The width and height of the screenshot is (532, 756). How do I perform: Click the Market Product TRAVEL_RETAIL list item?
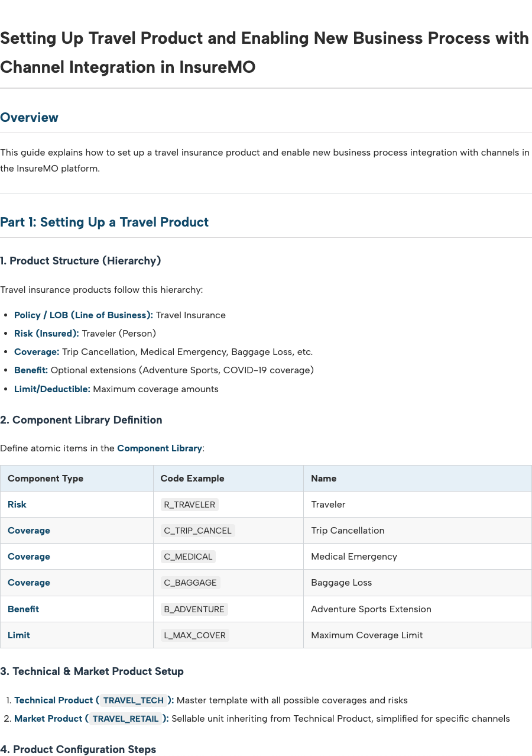(x=262, y=718)
